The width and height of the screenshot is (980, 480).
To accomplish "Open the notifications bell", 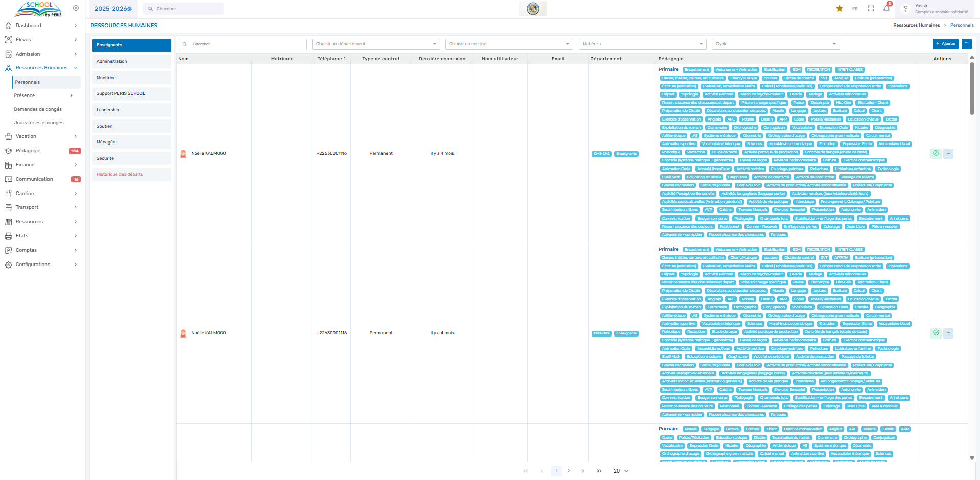I will click(x=887, y=9).
